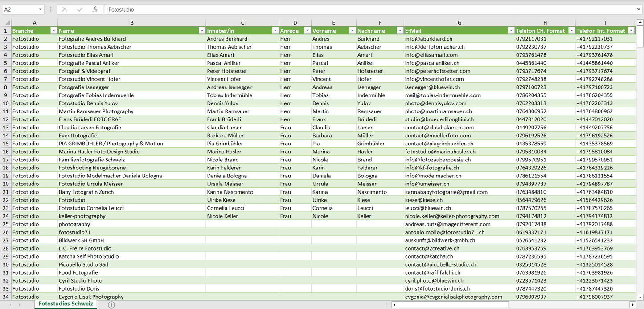Select the Fotostudios Schweiz sheet tab
This screenshot has width=644, height=309.
click(x=66, y=304)
